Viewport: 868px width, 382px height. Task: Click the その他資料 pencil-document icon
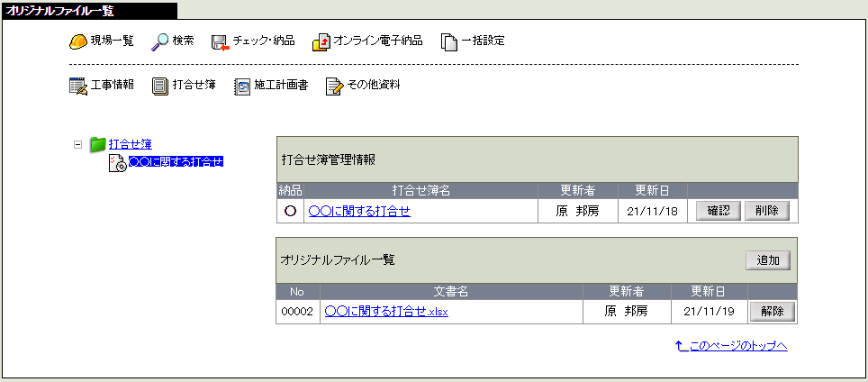335,86
